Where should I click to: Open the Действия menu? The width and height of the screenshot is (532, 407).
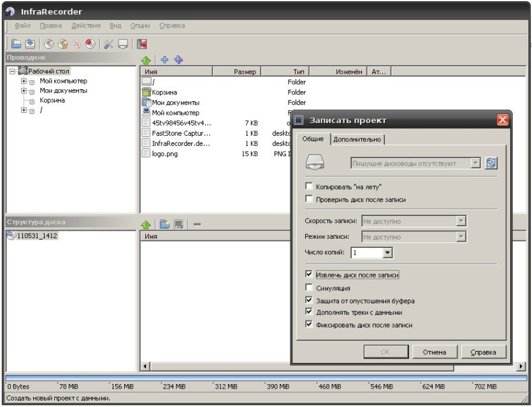86,25
